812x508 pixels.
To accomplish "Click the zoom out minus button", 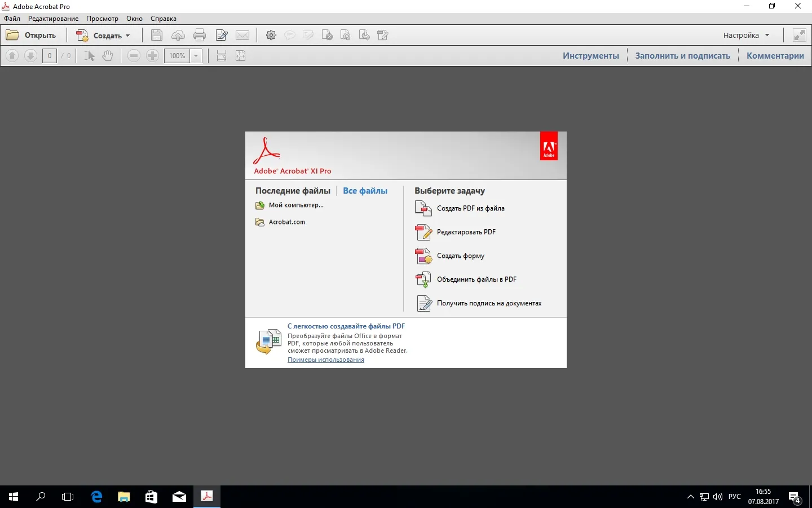I will click(134, 55).
